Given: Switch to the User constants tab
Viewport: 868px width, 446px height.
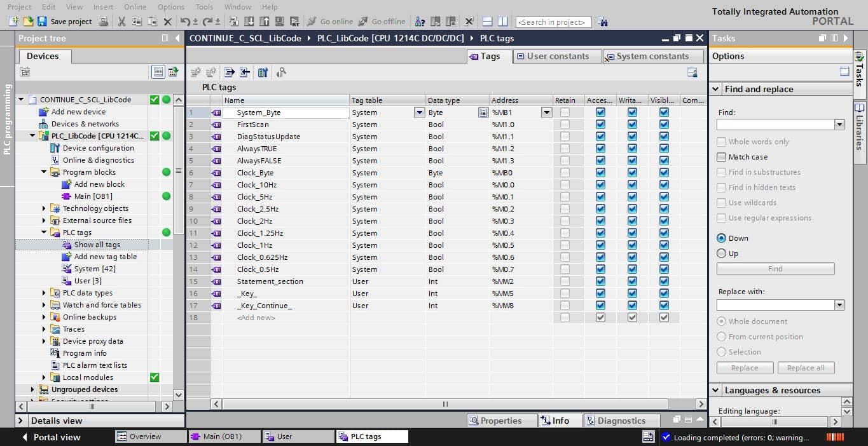Looking at the screenshot, I should click(x=552, y=57).
